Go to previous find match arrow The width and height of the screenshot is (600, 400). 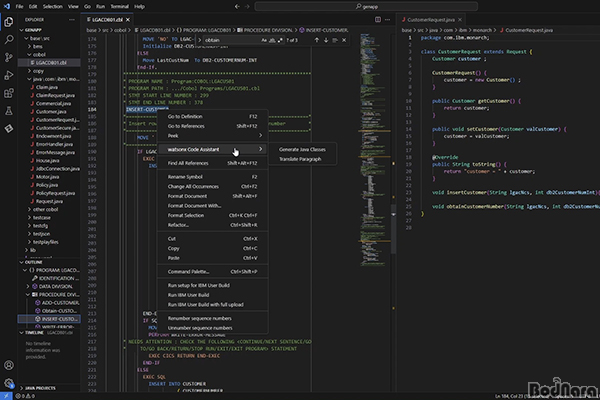(316, 40)
